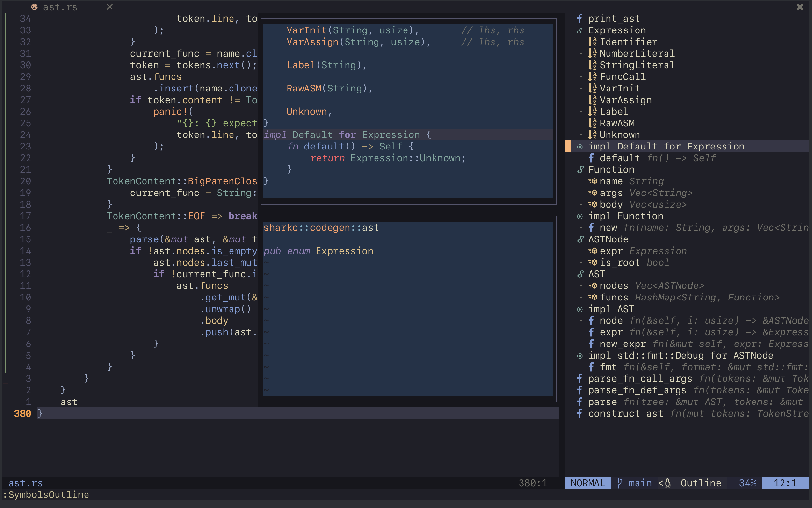Click the enum-member icon next to Unknown
This screenshot has width=812, height=508.
[593, 134]
